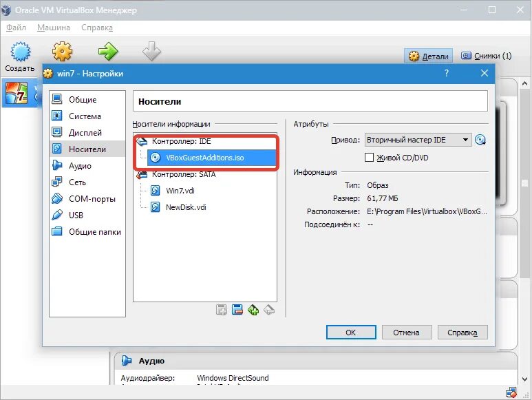
Task: Click the scrollbar down arrow in the main window
Action: click(524, 379)
